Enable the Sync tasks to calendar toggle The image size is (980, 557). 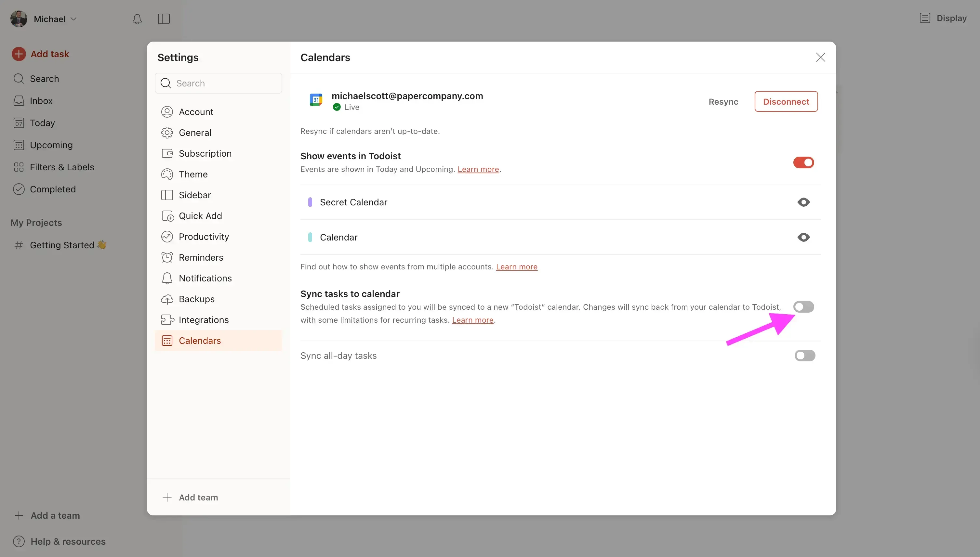[x=803, y=306]
